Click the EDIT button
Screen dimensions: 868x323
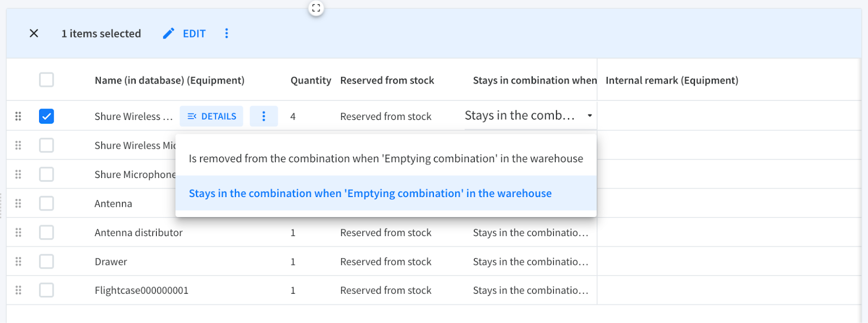point(185,34)
